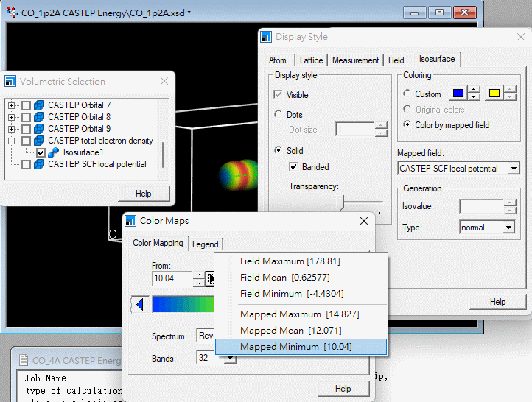Click the Help button in Color Maps
Screen dimensions: 532x402
[x=343, y=389]
